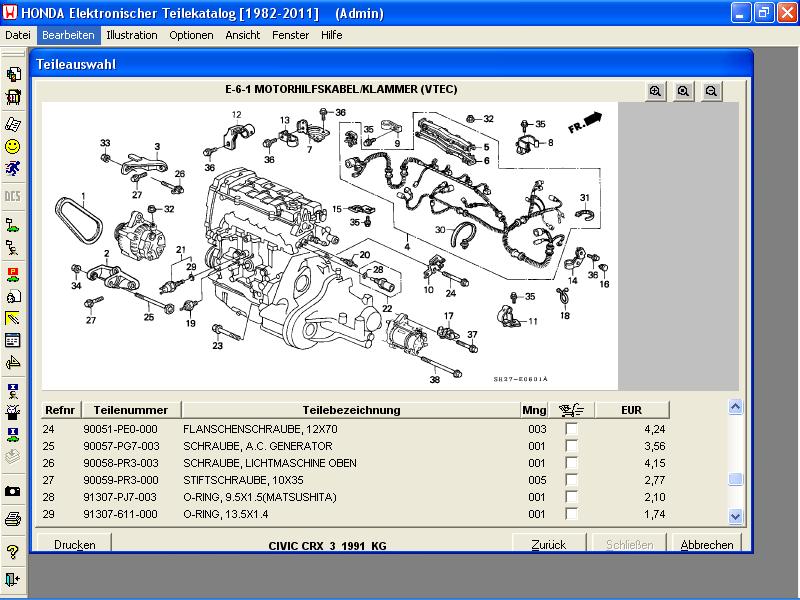Click the shopping cart column header icon

point(571,410)
